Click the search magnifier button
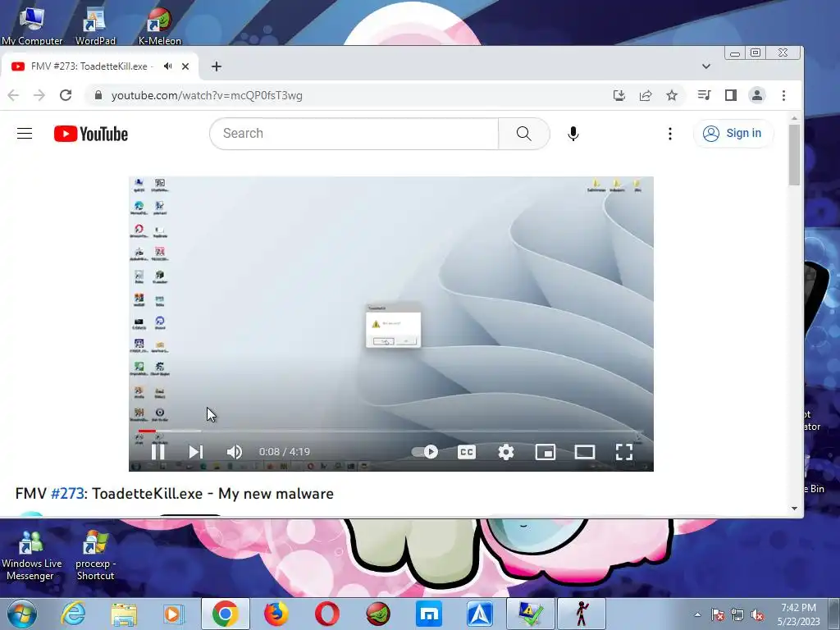The width and height of the screenshot is (840, 630). (524, 134)
